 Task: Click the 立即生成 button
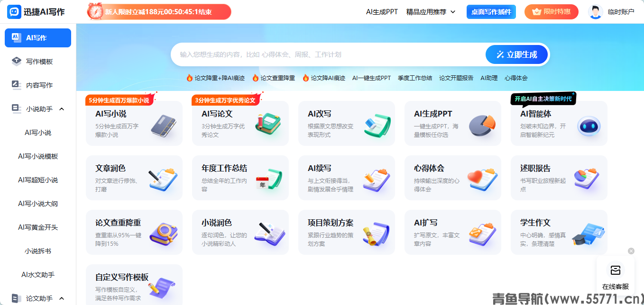(516, 54)
